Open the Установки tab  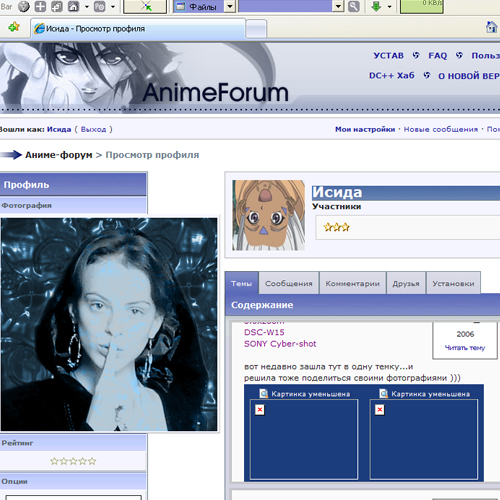(453, 283)
